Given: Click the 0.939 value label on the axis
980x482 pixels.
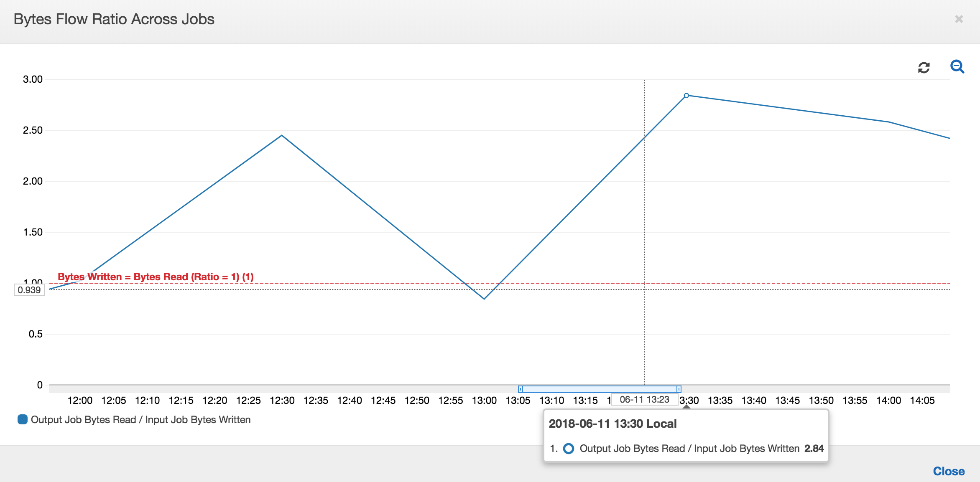Looking at the screenshot, I should point(29,289).
